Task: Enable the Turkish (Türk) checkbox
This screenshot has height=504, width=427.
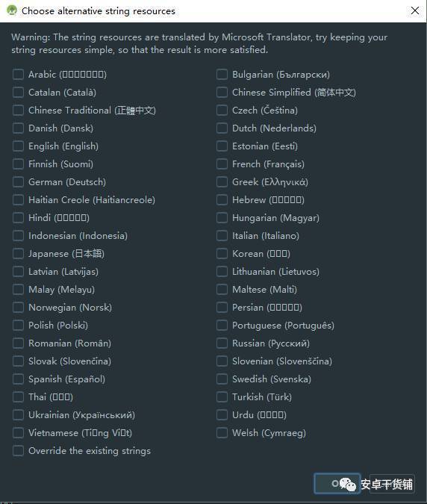Action: pyautogui.click(x=222, y=397)
